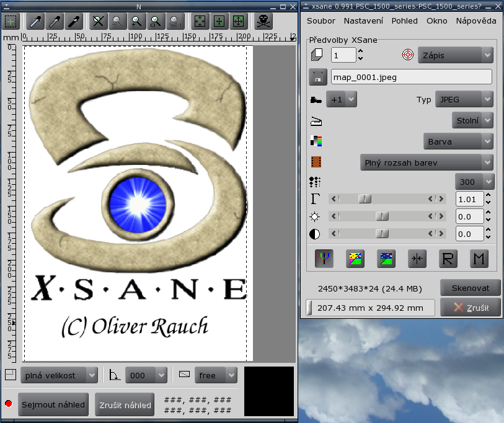This screenshot has height=423, width=504.
Task: Click the large green crosshair square icon
Action: coord(239,22)
